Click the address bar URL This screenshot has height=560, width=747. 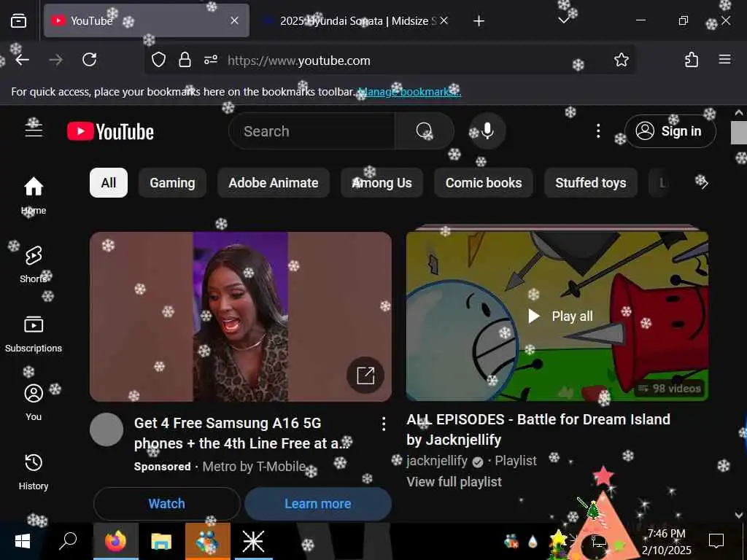[298, 61]
